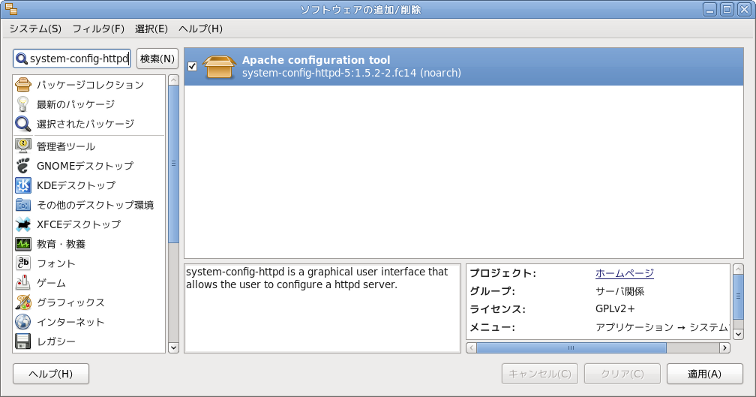Open the ヘルプ(H) menu in menu bar
This screenshot has height=397, width=756.
pos(200,29)
